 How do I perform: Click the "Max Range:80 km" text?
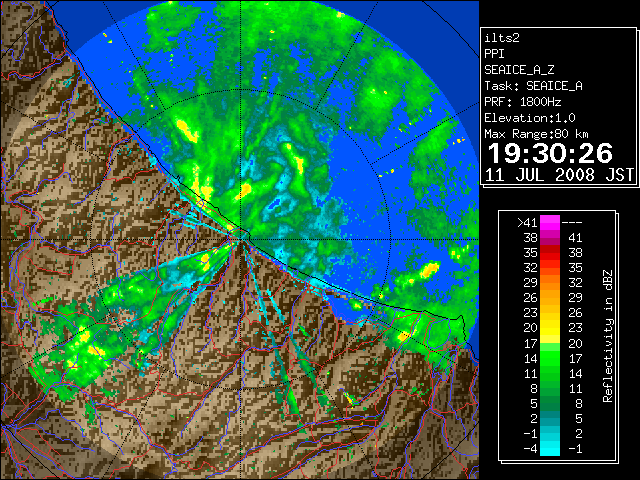pos(536,134)
